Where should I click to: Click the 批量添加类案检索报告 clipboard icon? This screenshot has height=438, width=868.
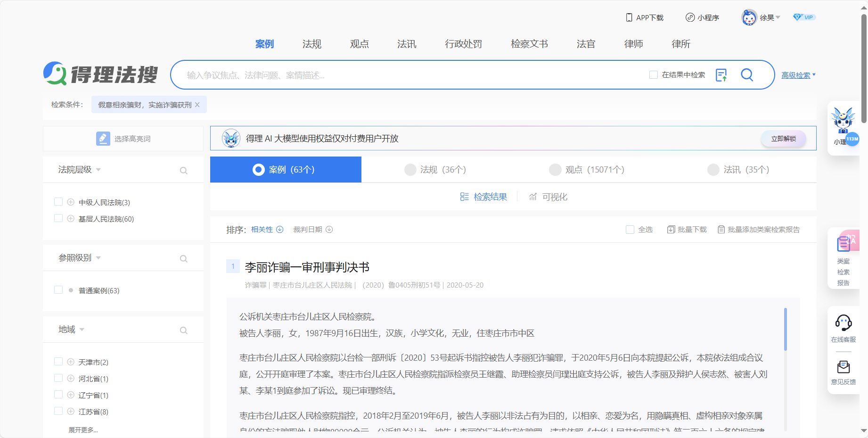(721, 229)
